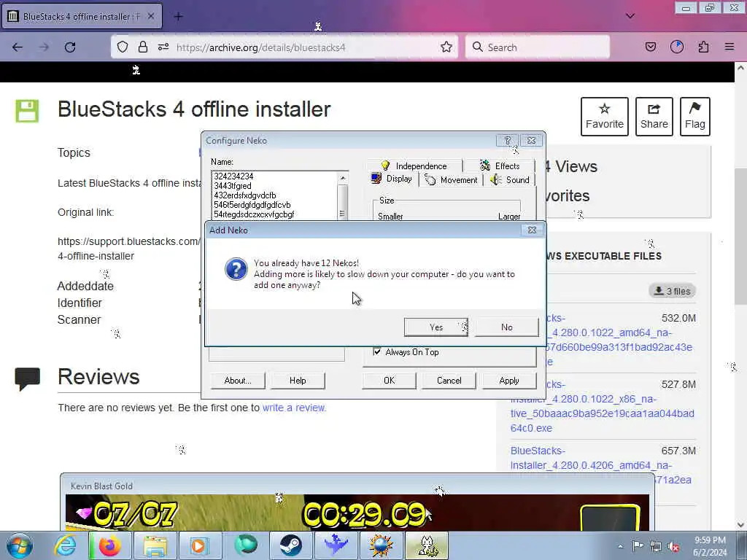Reload the page with refresh icon
This screenshot has width=747, height=560.
click(70, 47)
